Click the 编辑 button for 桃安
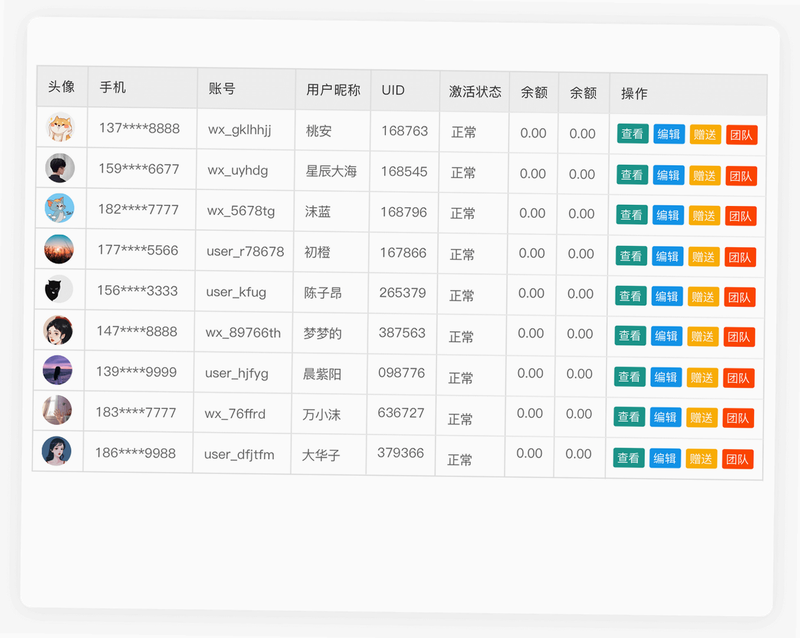Screen dimensions: 800x638 point(669,134)
